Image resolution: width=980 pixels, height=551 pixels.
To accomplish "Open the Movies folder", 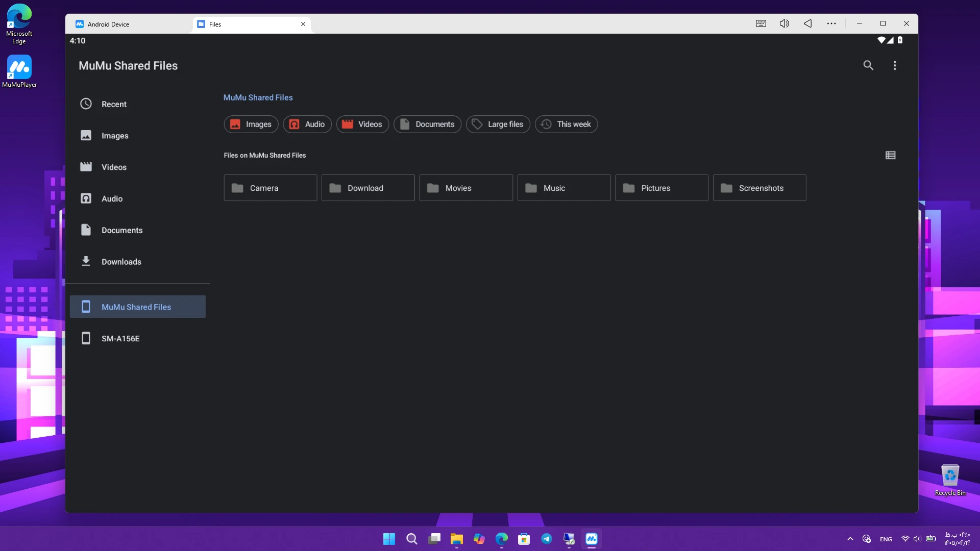I will pyautogui.click(x=466, y=188).
